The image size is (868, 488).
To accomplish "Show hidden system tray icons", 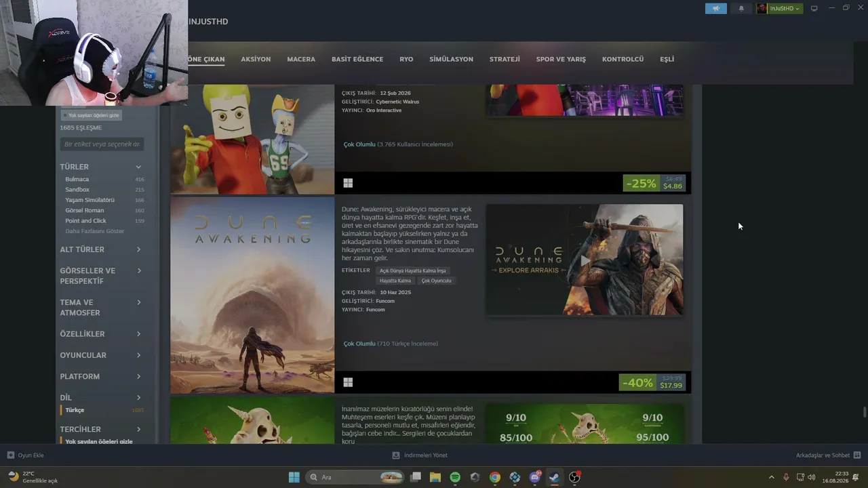I will (771, 477).
